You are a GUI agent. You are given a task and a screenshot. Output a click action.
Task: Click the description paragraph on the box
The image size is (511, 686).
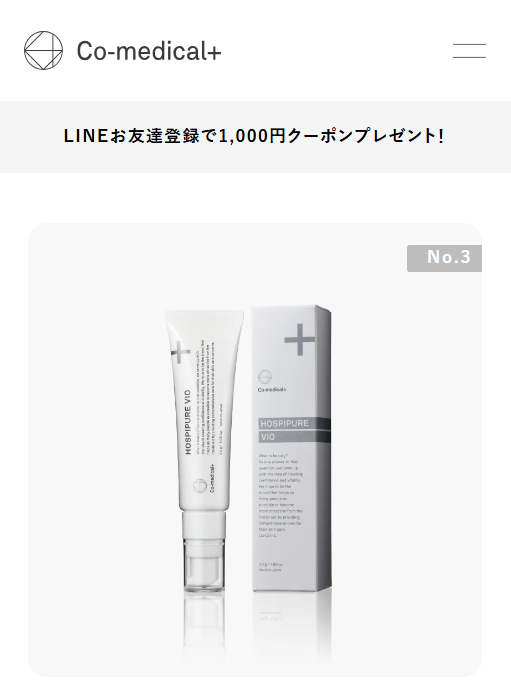(x=280, y=495)
